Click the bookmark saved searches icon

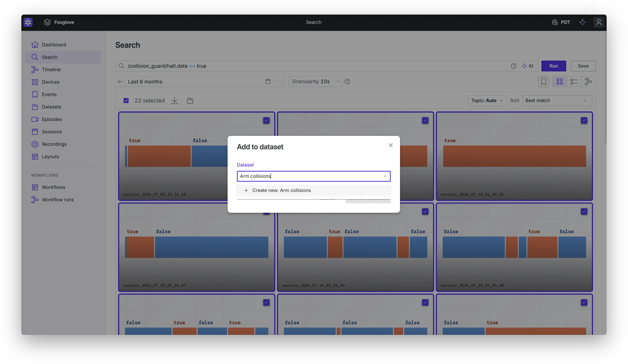click(x=544, y=82)
